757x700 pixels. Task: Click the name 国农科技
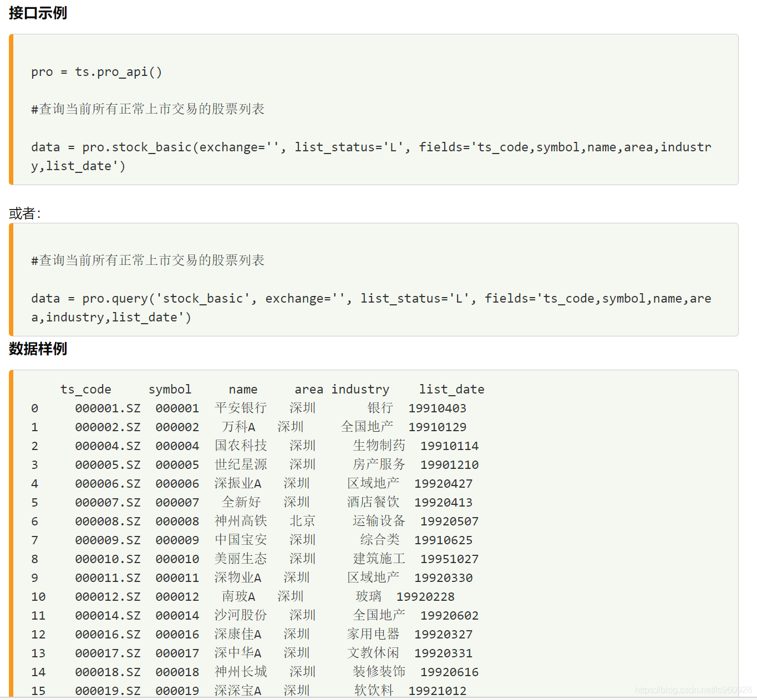tap(241, 446)
